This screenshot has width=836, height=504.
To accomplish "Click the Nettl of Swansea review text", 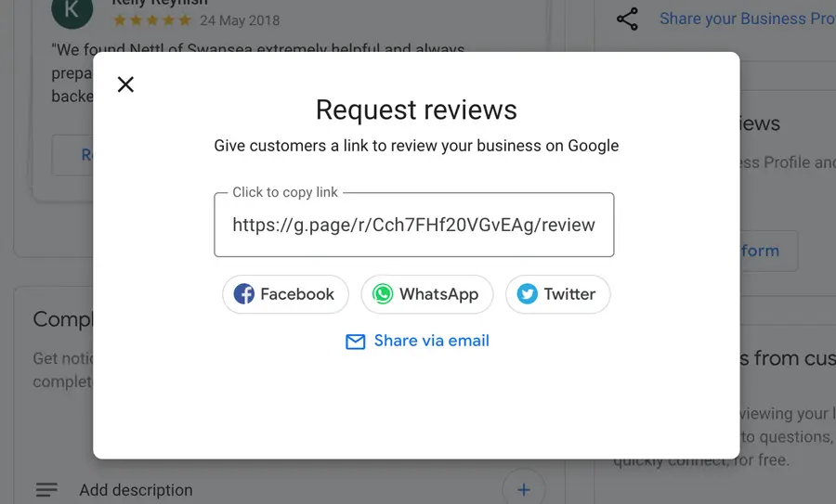I will (258, 48).
